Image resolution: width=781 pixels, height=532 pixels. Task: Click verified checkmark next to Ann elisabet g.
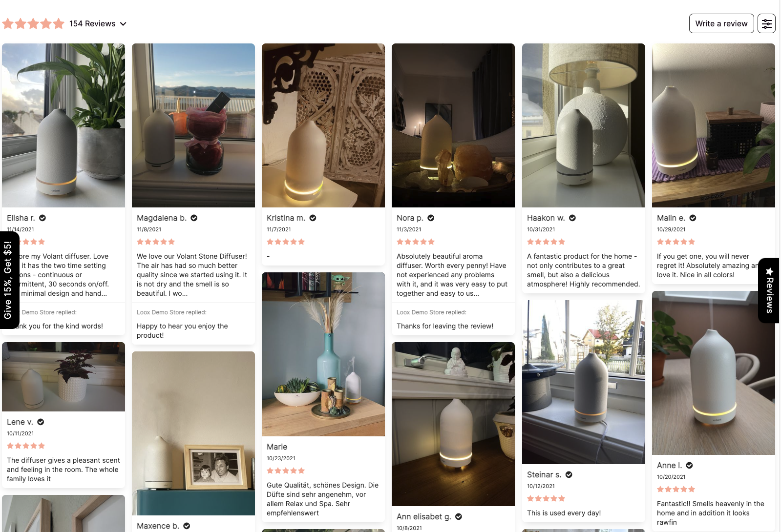point(459,517)
